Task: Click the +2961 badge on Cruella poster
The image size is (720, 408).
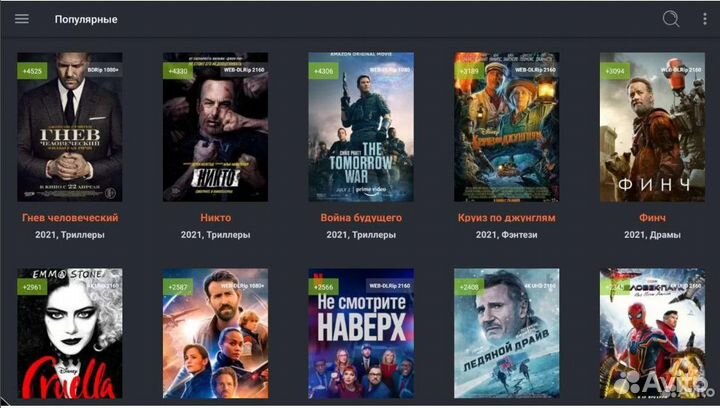Action: click(x=32, y=287)
